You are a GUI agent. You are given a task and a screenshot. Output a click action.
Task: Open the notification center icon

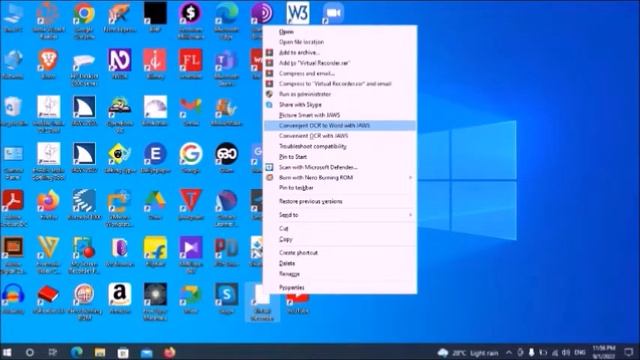[629, 352]
